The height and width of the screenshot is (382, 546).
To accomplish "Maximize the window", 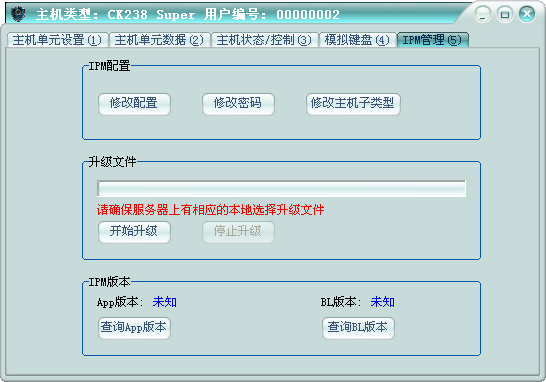I will tap(505, 15).
